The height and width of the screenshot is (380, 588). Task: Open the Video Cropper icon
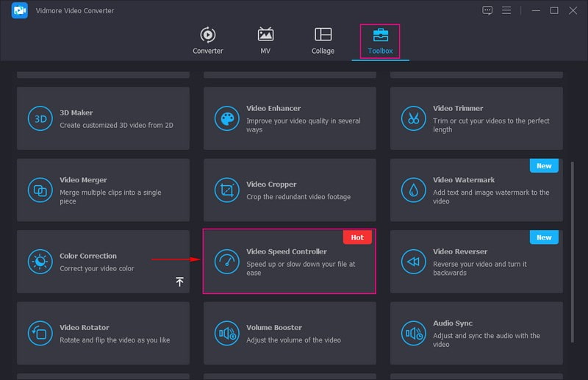pos(227,190)
